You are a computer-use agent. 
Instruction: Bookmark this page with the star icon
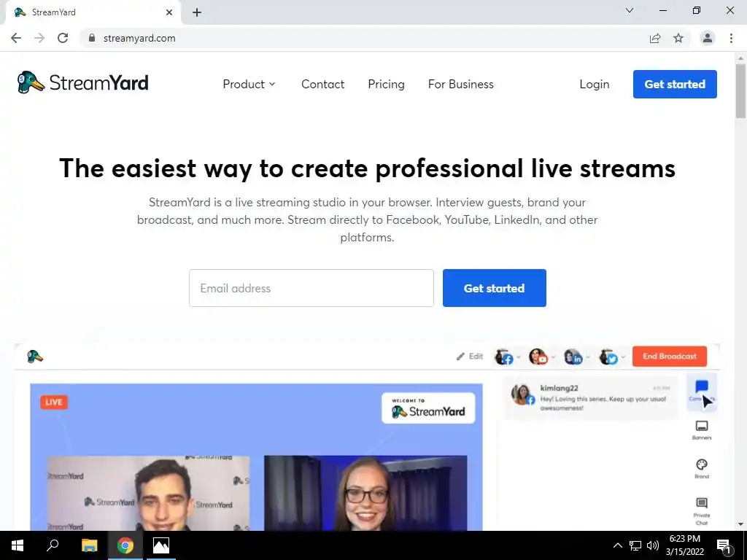(x=678, y=38)
